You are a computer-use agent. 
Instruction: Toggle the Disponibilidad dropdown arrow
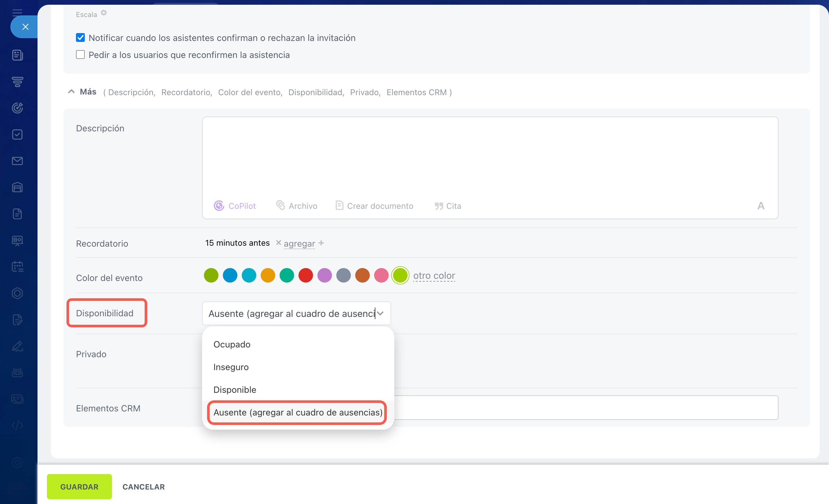(x=380, y=313)
